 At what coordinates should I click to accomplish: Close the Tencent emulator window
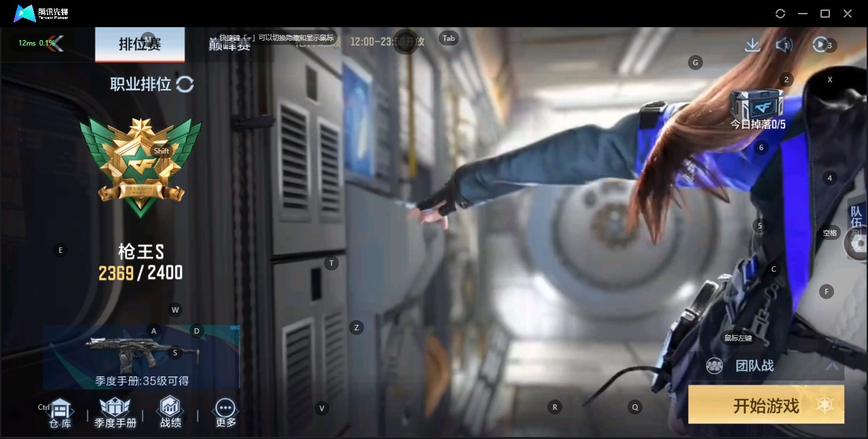tap(848, 14)
